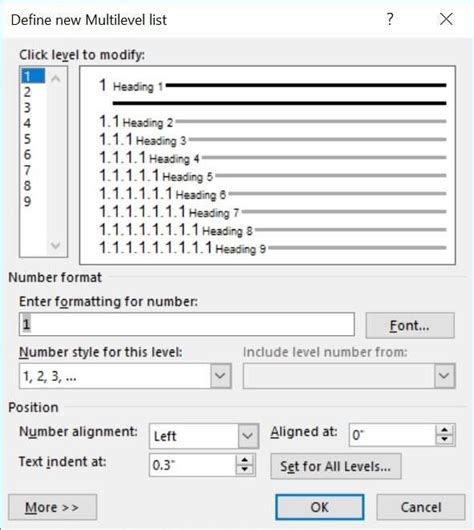The width and height of the screenshot is (474, 530).
Task: Click the level list scroll up arrow
Action: click(x=56, y=79)
